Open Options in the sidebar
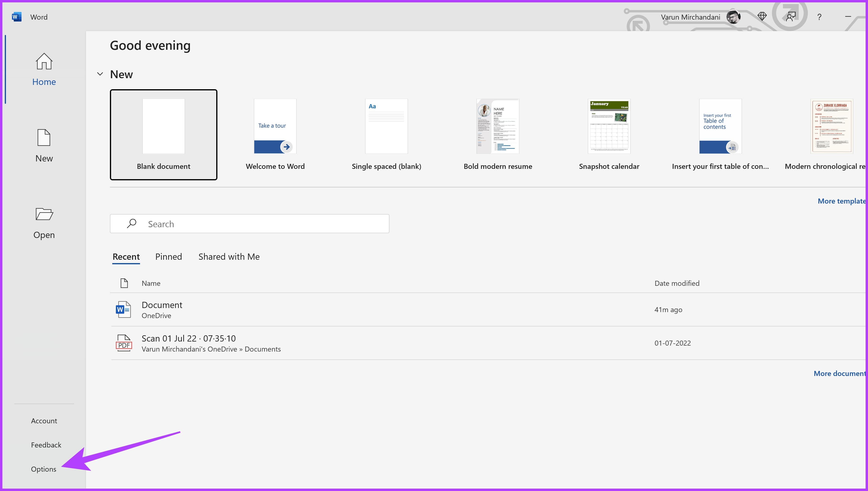The height and width of the screenshot is (491, 868). tap(43, 469)
